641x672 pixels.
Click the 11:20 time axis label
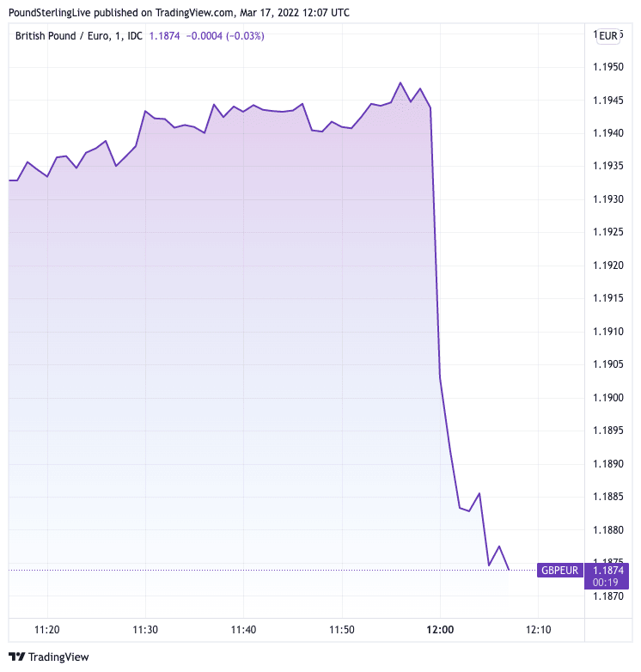pos(48,630)
